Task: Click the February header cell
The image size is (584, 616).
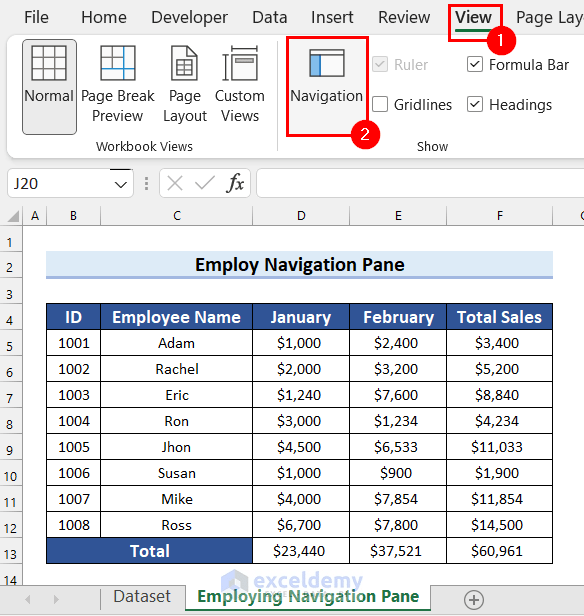Action: coord(398,317)
